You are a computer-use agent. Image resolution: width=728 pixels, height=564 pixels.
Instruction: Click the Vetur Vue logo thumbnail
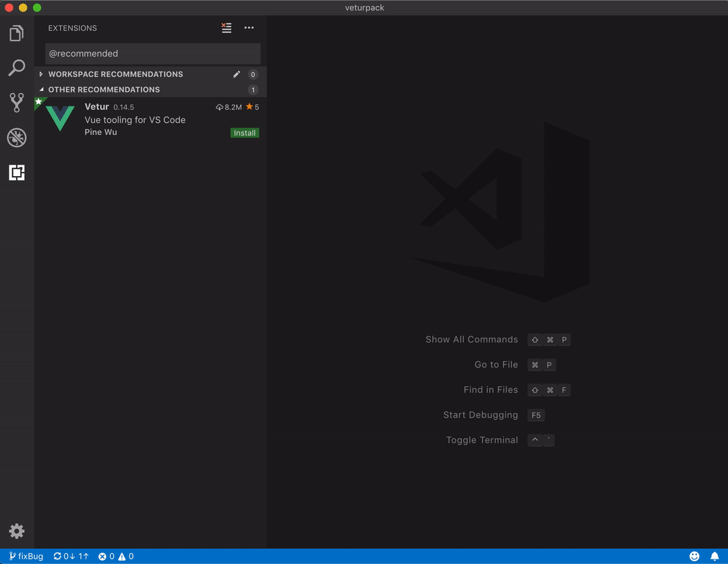[x=60, y=119]
